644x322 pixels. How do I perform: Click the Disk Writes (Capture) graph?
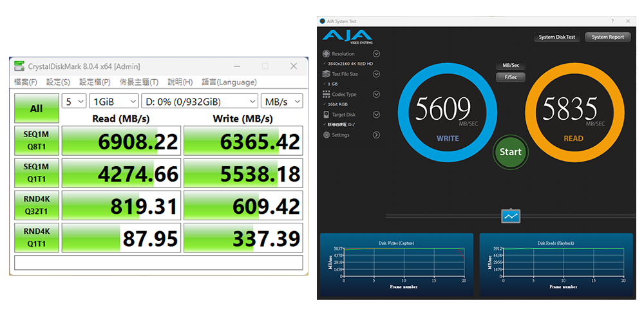[396, 265]
